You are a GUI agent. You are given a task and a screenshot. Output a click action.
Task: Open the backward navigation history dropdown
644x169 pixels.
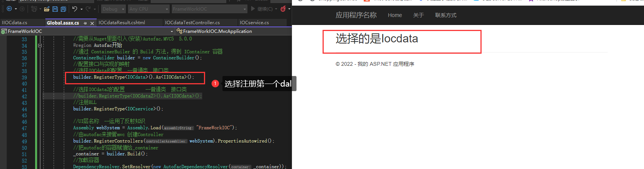coord(15,9)
